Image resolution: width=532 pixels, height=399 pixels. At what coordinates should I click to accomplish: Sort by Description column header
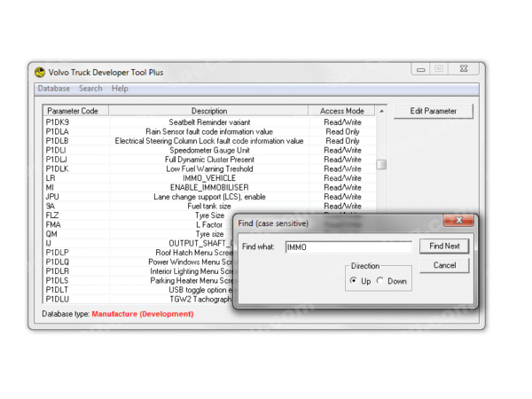click(209, 111)
